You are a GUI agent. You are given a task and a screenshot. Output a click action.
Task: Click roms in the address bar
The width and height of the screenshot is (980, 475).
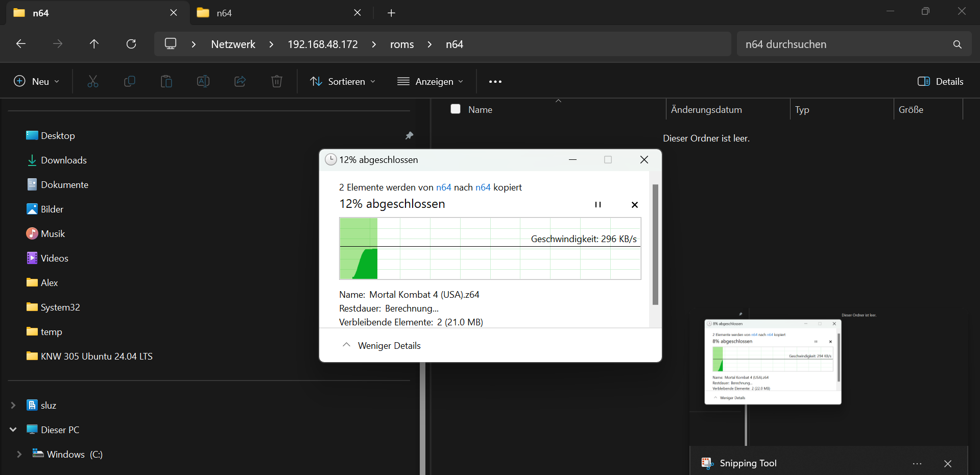[402, 44]
